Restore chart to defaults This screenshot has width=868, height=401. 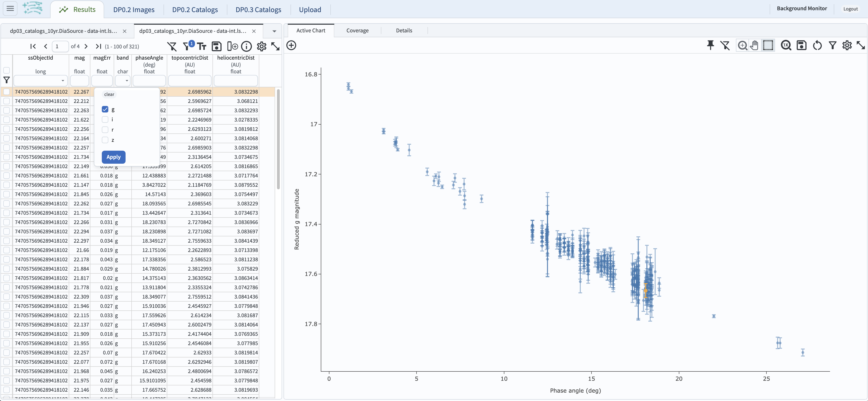[x=817, y=45]
